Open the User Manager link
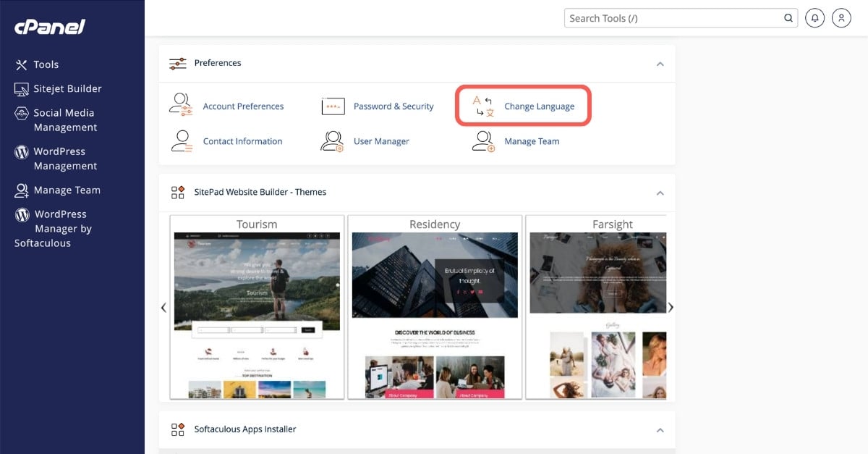 coord(381,141)
